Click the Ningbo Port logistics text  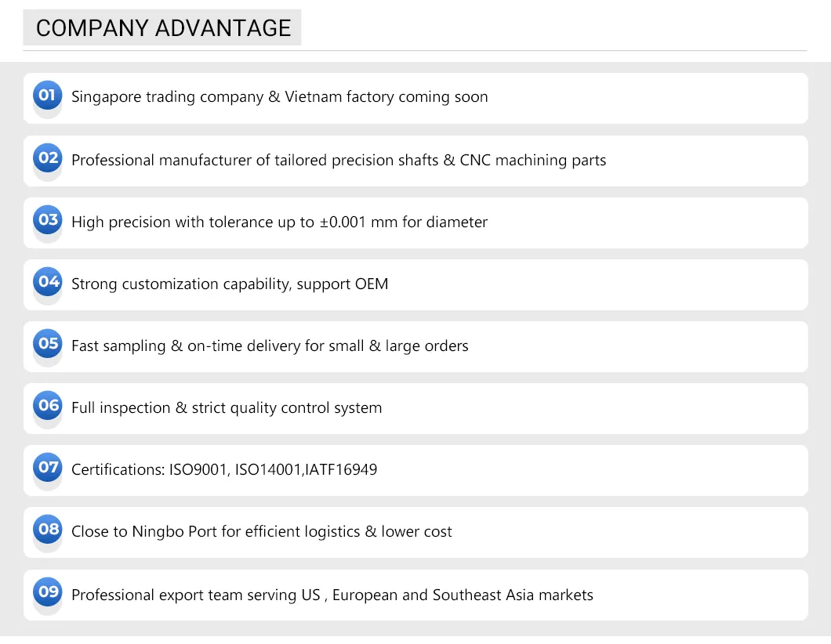coord(262,532)
